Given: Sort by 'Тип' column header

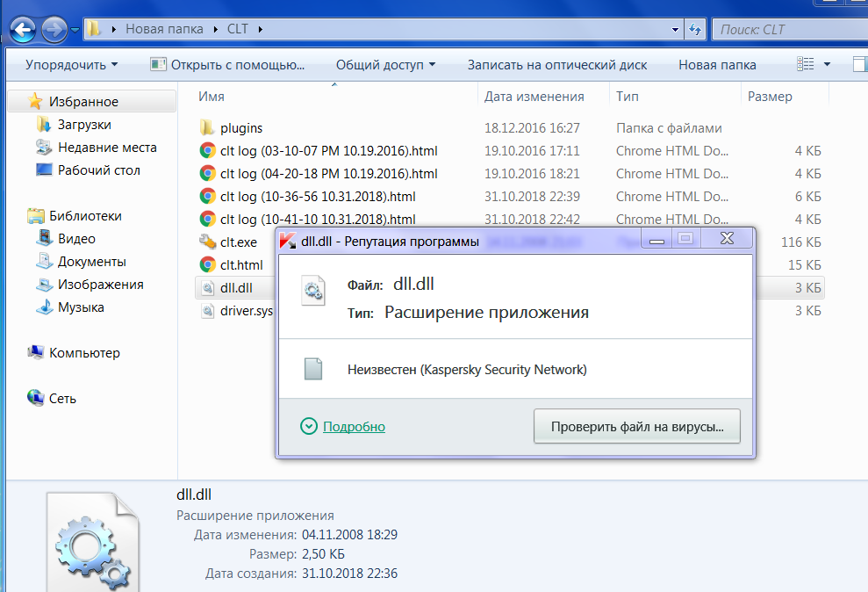Looking at the screenshot, I should pos(628,97).
